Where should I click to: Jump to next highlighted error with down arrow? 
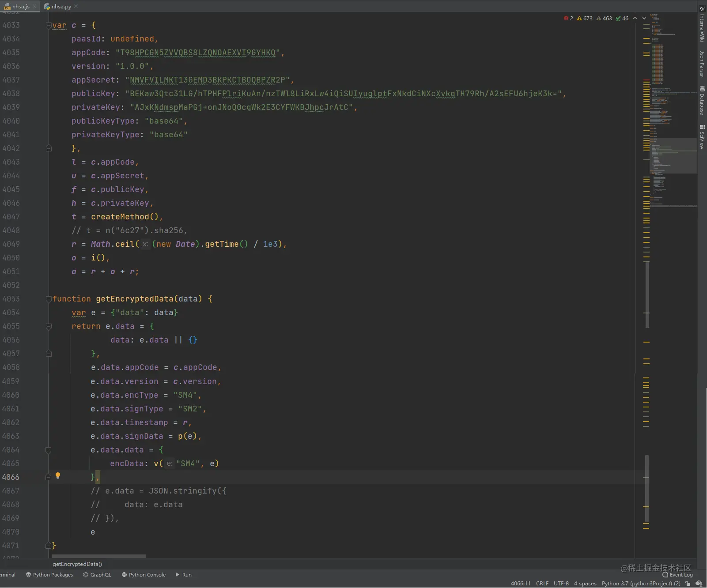(644, 18)
